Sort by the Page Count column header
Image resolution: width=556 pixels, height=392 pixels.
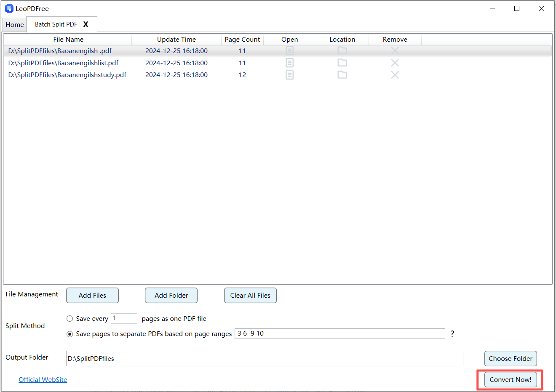click(242, 40)
